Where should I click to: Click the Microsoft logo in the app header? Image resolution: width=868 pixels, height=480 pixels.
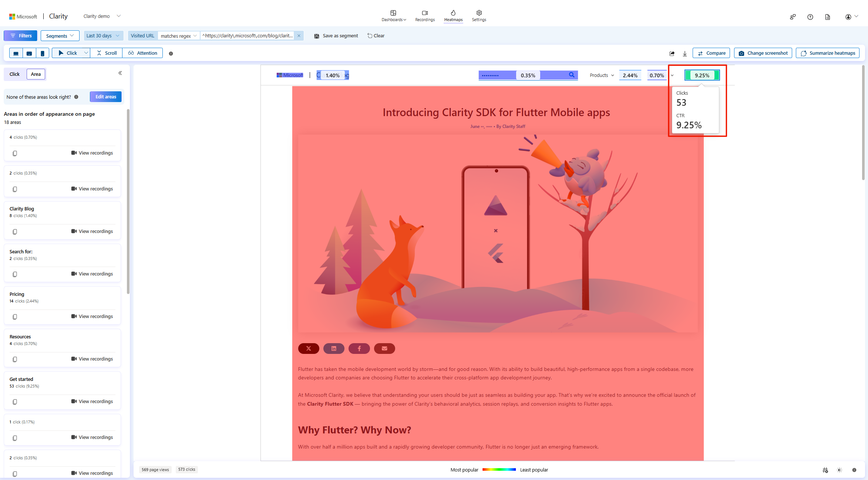(x=23, y=17)
